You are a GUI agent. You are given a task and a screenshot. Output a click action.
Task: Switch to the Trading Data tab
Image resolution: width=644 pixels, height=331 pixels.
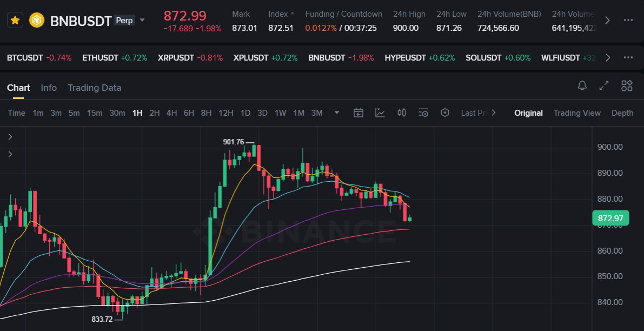pos(95,88)
